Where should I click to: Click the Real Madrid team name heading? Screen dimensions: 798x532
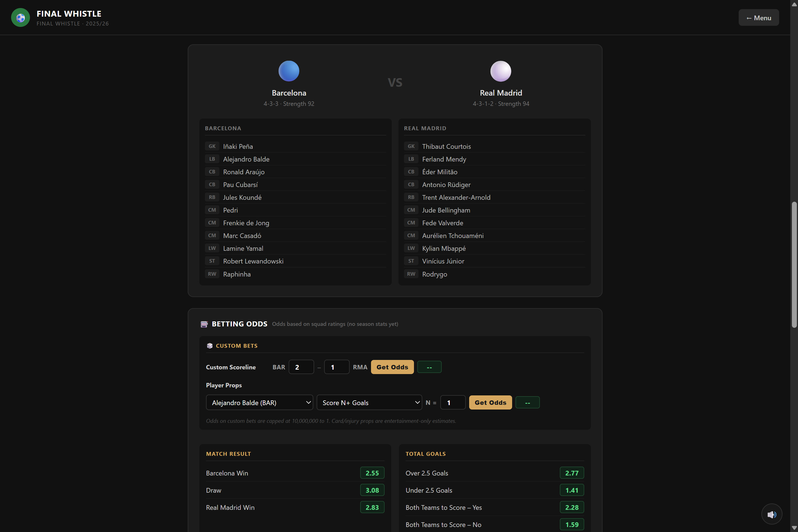501,93
